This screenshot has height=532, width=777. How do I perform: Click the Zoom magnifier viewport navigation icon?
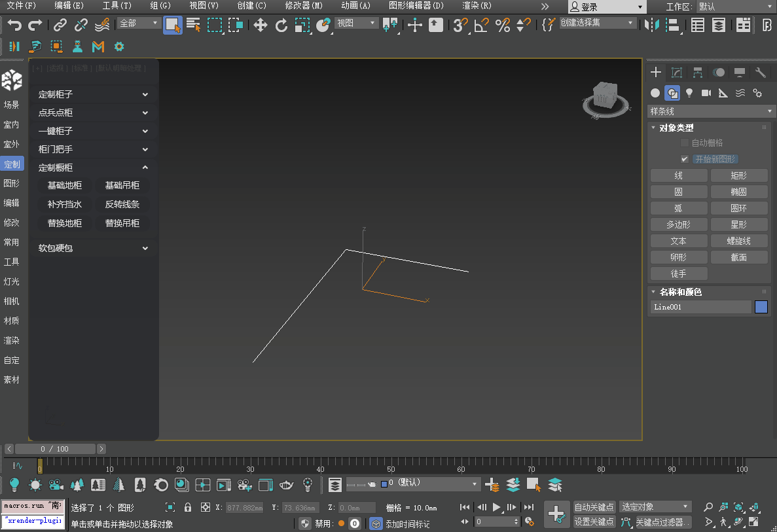click(x=708, y=507)
